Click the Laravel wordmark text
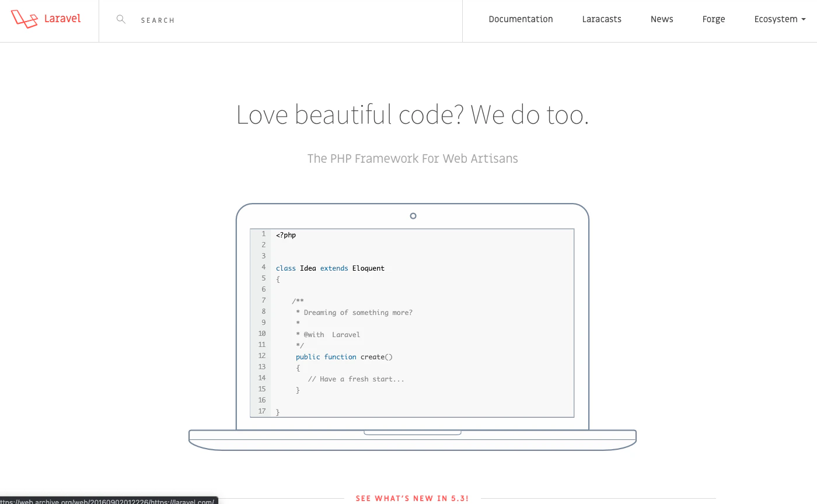817x504 pixels. (62, 19)
